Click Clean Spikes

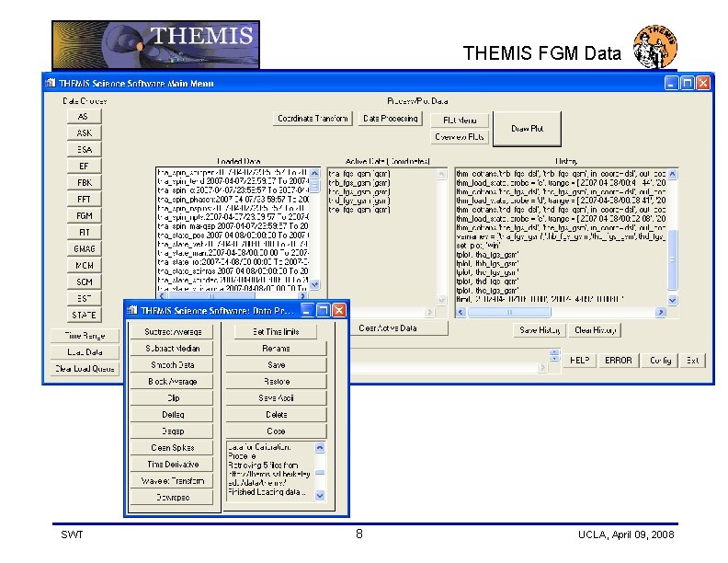tap(172, 448)
